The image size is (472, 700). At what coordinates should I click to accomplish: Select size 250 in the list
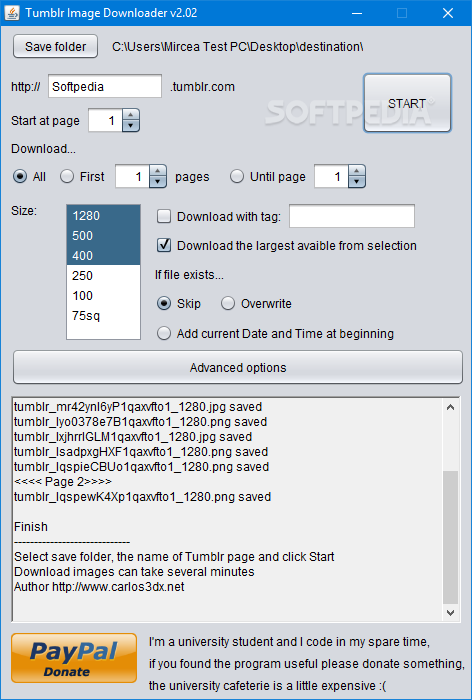click(x=103, y=275)
